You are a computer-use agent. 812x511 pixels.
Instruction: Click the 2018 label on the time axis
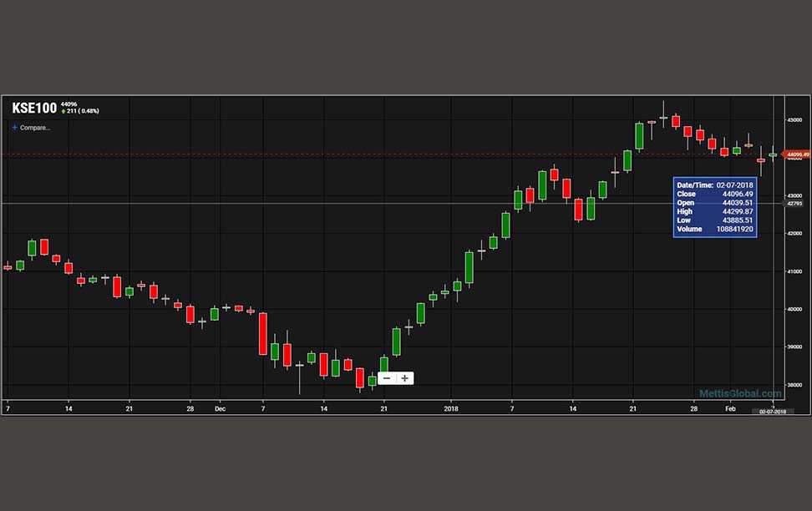click(x=451, y=408)
